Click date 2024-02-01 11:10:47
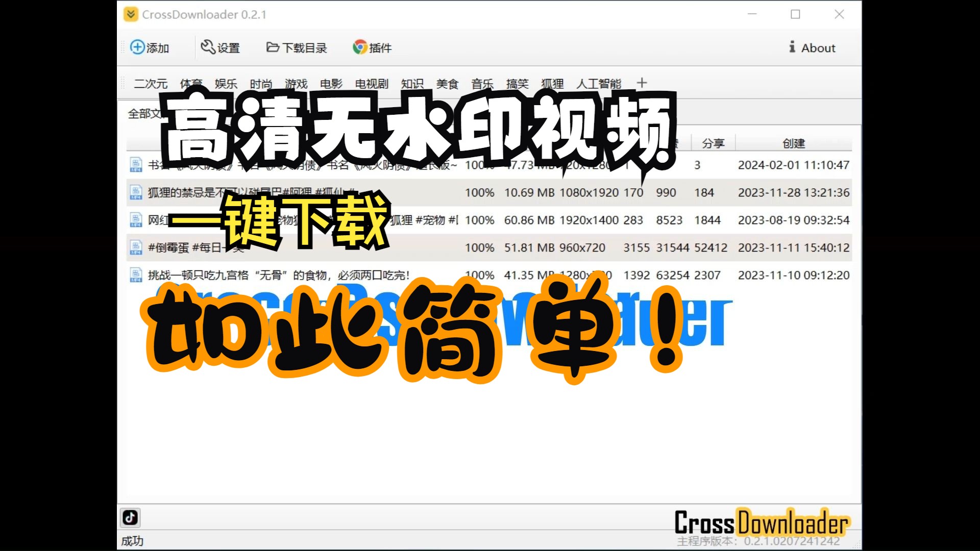The height and width of the screenshot is (551, 980). click(x=794, y=165)
